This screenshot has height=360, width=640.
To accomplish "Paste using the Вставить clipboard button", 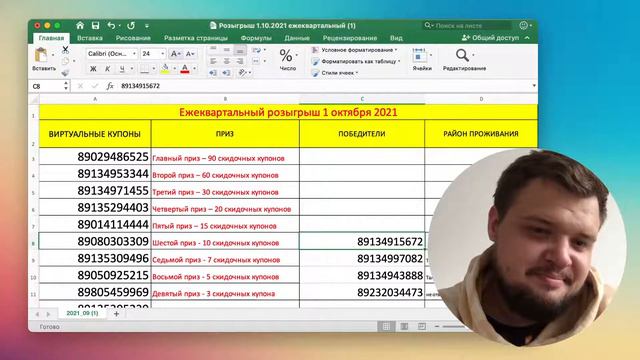I will pyautogui.click(x=42, y=60).
